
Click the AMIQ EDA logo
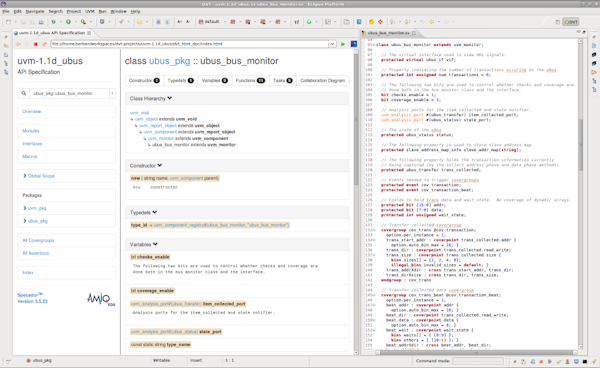[x=101, y=299]
